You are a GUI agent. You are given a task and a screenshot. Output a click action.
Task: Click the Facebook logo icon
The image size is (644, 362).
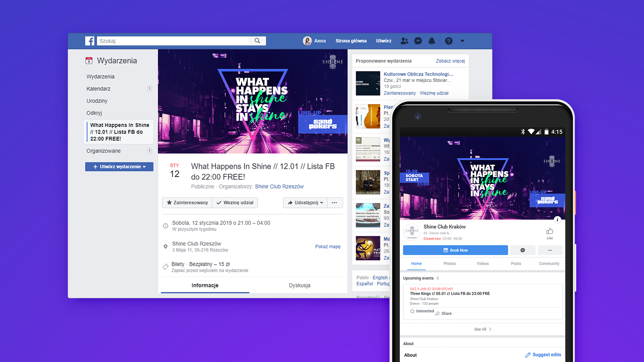click(90, 41)
